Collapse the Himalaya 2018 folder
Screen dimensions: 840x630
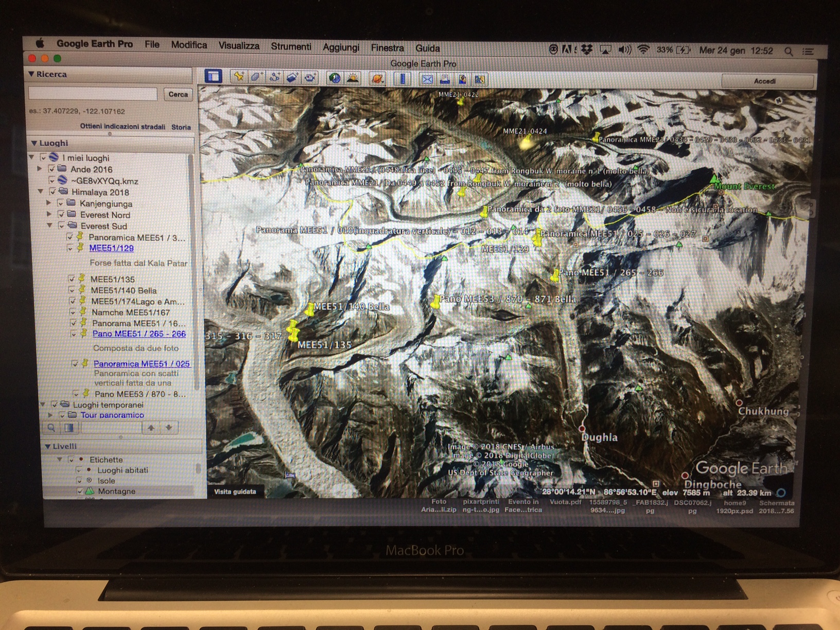41,192
